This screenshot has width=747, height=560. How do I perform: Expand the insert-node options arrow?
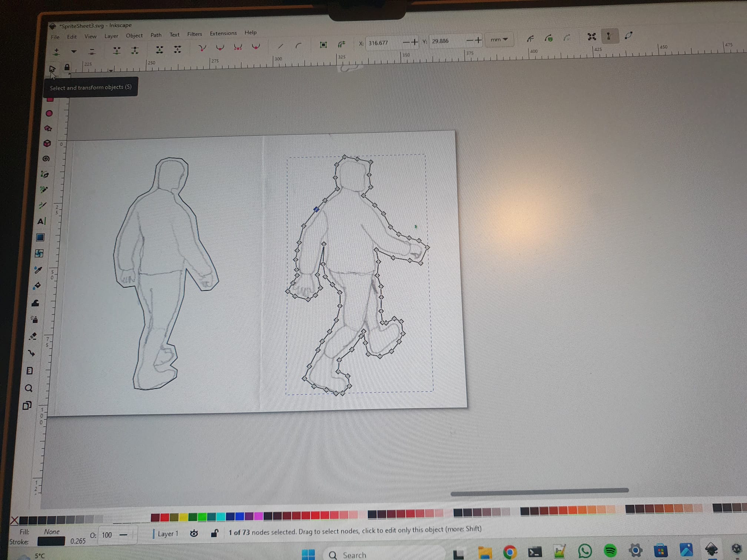pyautogui.click(x=73, y=52)
